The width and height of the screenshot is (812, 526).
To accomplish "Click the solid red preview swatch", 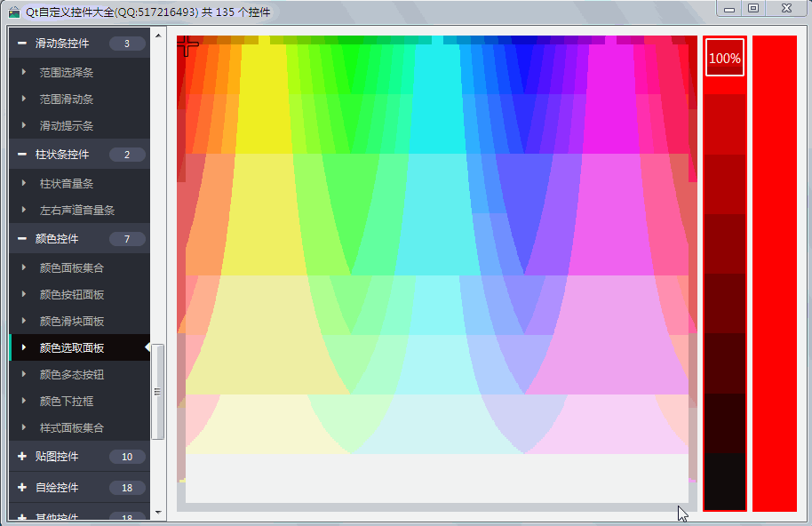I will (774, 274).
